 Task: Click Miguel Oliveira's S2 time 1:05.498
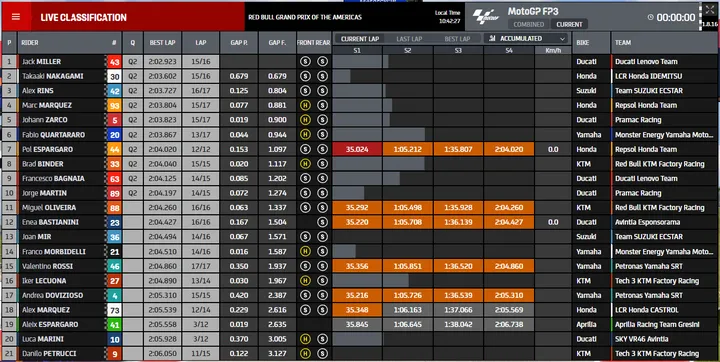(408, 208)
